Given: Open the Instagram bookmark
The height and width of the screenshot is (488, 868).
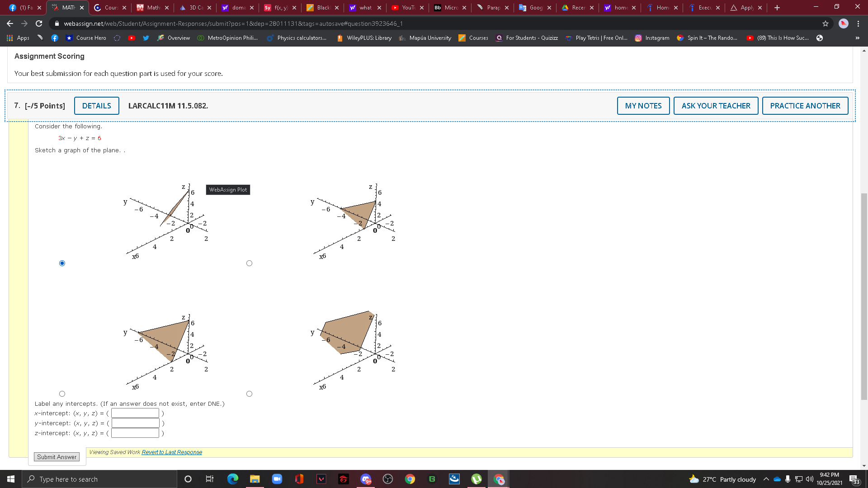Looking at the screenshot, I should tap(652, 38).
